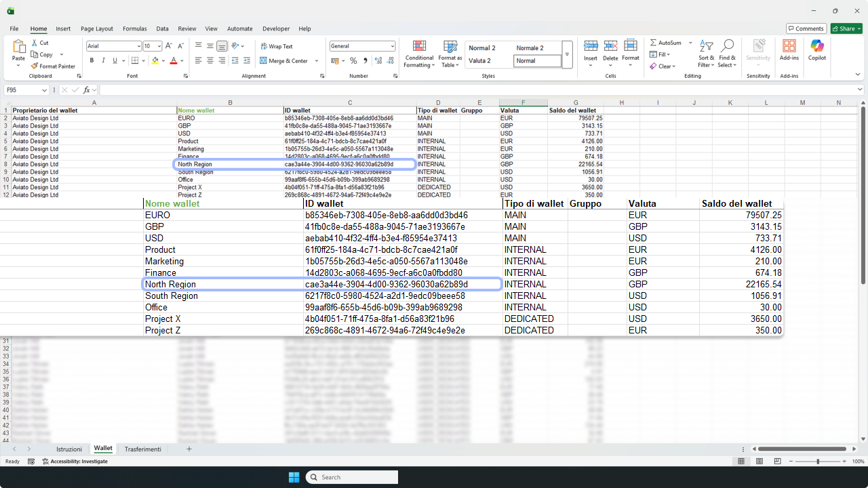
Task: Click the Insert cells icon
Action: [x=591, y=46]
